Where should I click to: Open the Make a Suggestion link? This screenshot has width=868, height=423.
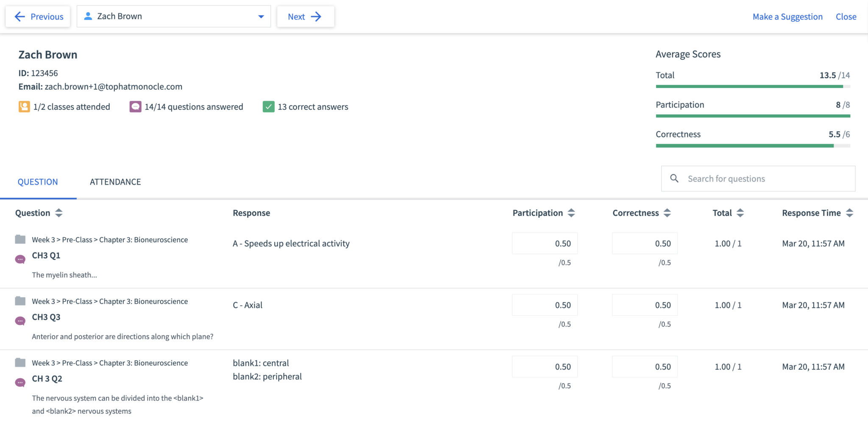(x=787, y=17)
